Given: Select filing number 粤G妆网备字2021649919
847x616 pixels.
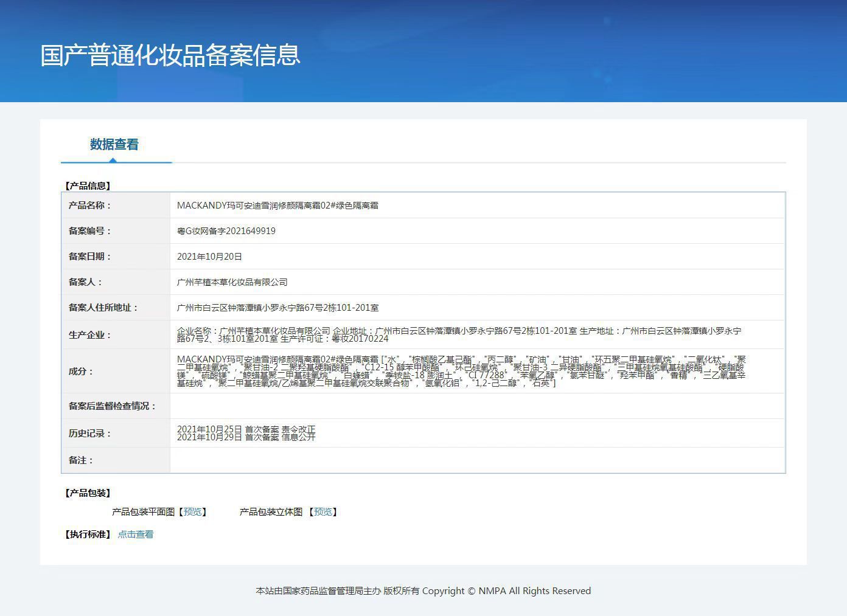Looking at the screenshot, I should tap(226, 231).
